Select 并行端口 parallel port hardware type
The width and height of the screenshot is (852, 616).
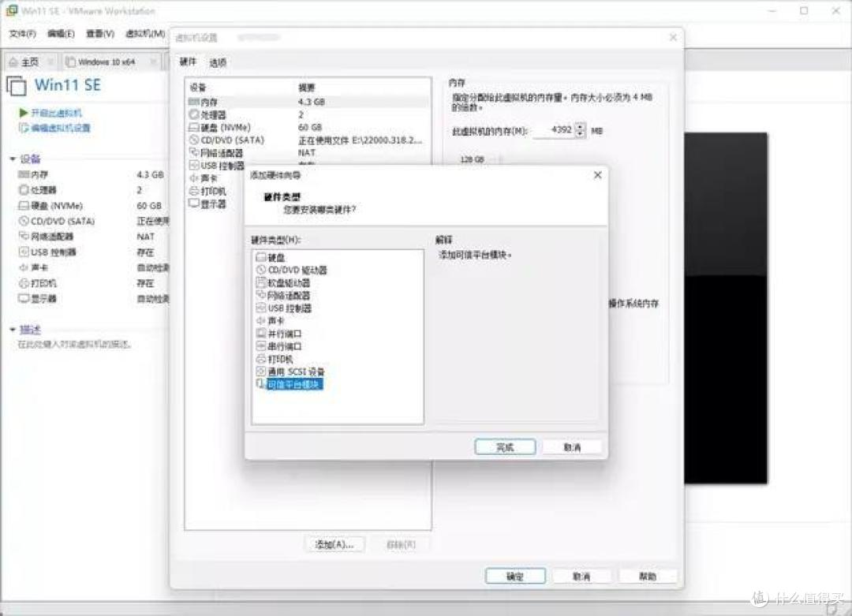click(278, 334)
